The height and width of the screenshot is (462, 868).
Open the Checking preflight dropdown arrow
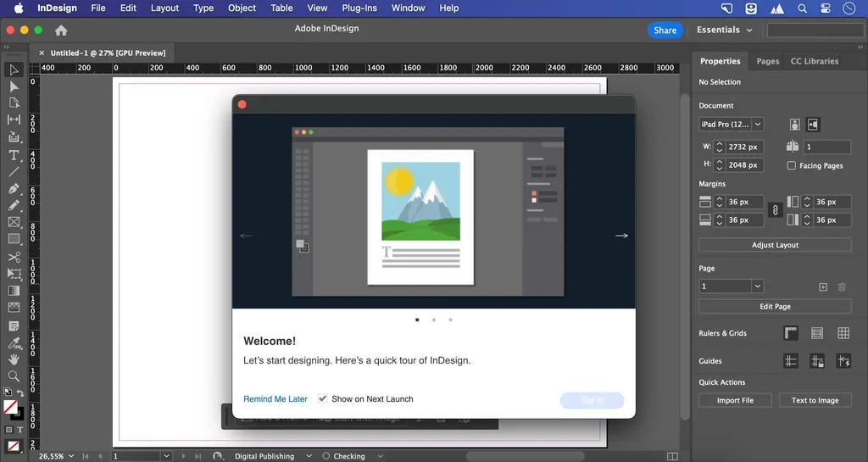click(381, 456)
